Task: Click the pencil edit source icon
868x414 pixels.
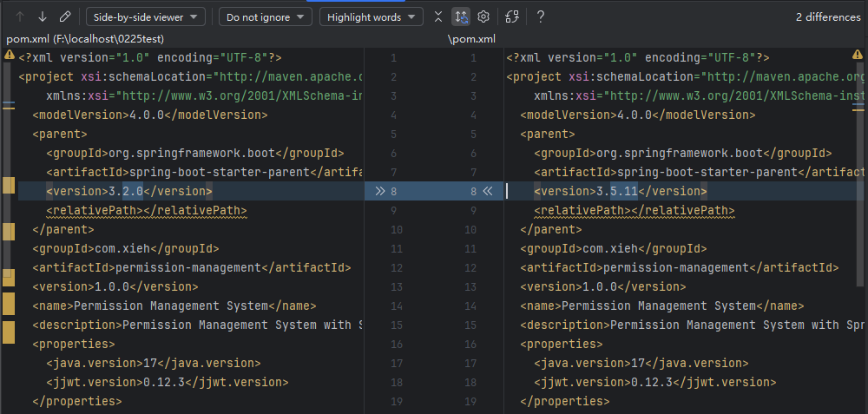Action: coord(65,16)
